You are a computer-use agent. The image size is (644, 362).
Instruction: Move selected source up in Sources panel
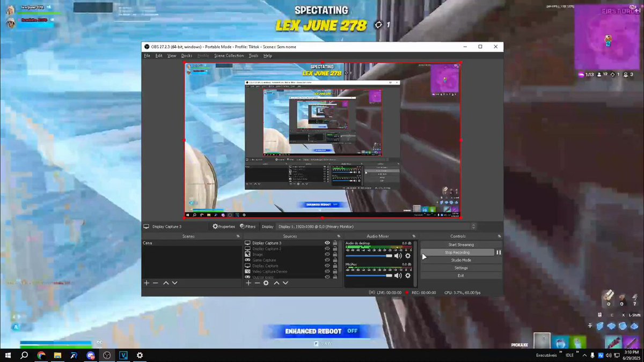click(x=276, y=283)
